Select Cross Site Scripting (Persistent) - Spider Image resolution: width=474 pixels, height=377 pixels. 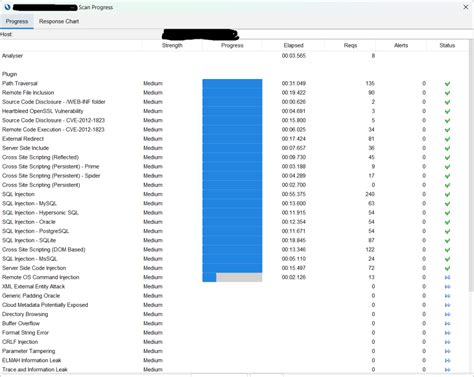[51, 176]
